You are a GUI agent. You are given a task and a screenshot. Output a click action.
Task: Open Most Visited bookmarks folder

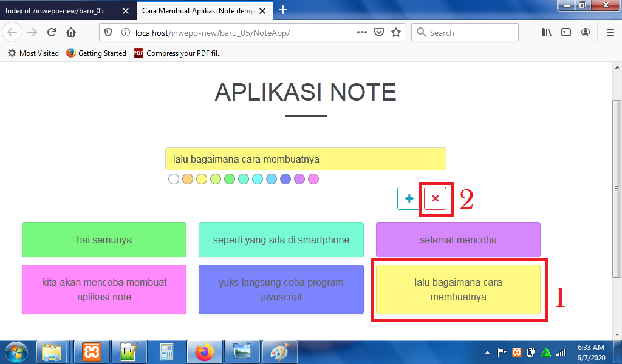coord(33,53)
